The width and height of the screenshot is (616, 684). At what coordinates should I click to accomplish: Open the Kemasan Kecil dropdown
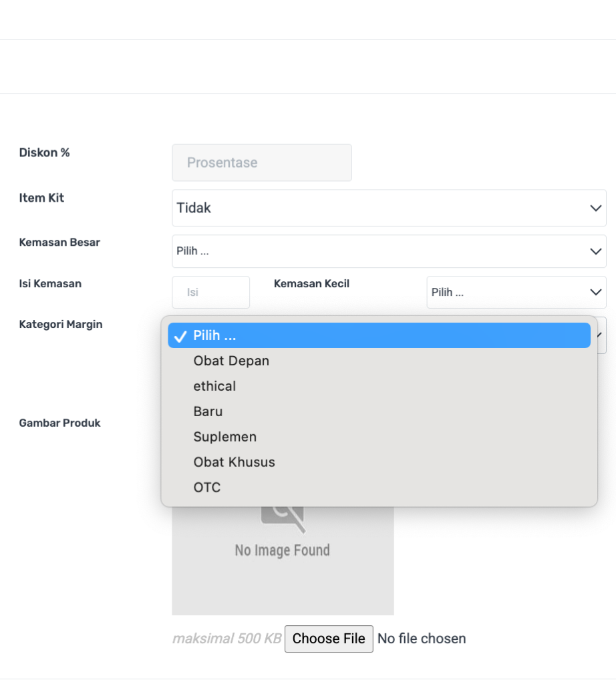pyautogui.click(x=516, y=292)
